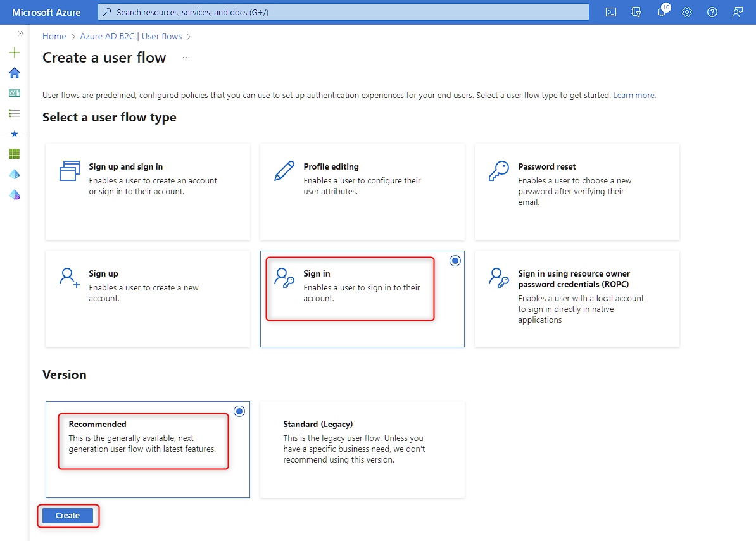Select the Recommended version radio button
756x541 pixels.
tap(239, 411)
